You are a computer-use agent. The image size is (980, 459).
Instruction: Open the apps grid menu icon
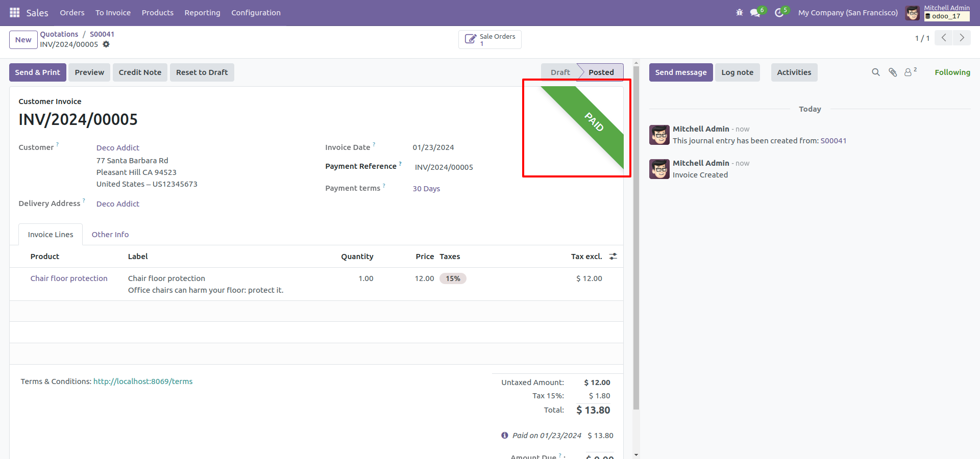[15, 12]
